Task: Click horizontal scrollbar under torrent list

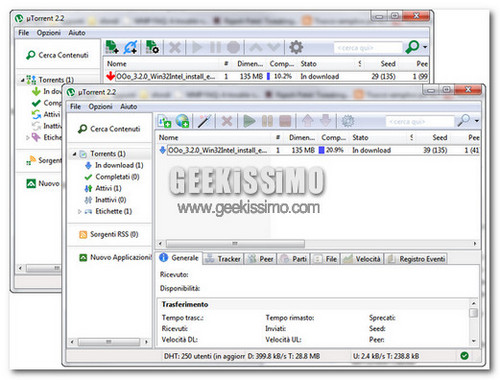Action: [235, 244]
